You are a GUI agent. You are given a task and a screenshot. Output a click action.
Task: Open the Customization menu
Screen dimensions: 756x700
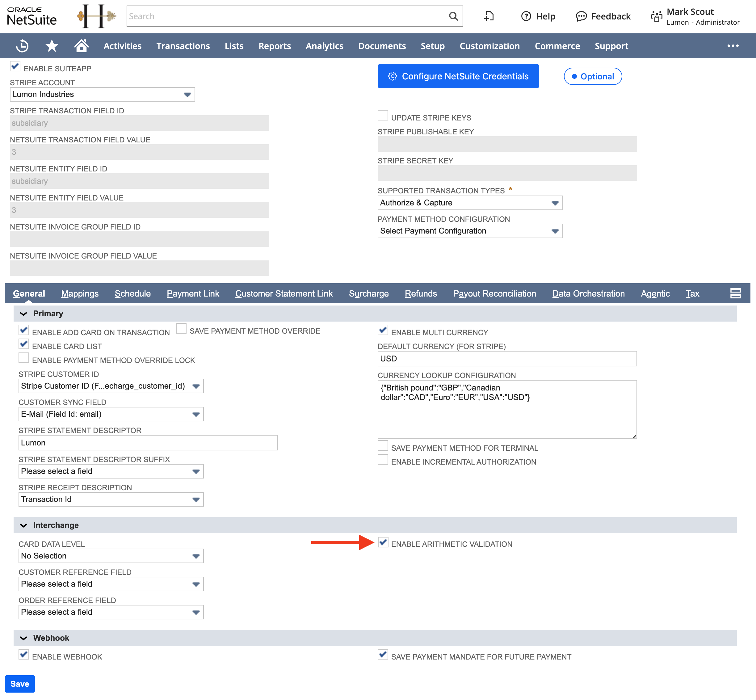pos(489,46)
